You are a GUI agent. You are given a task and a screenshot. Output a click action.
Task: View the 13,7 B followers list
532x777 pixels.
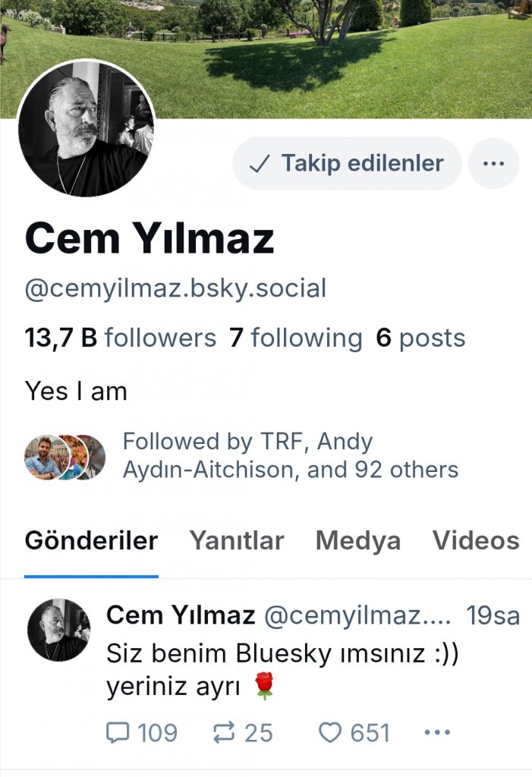click(121, 338)
